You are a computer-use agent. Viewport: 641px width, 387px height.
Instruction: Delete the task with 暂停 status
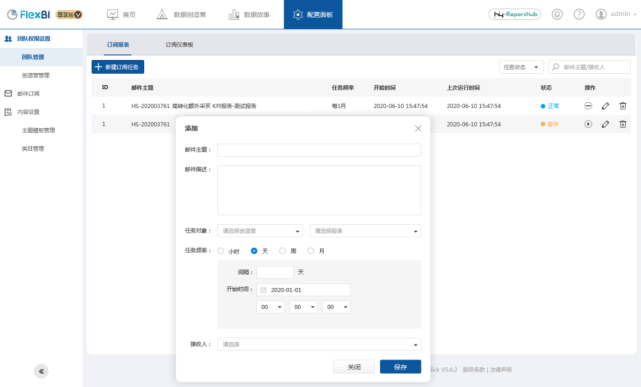coord(623,124)
